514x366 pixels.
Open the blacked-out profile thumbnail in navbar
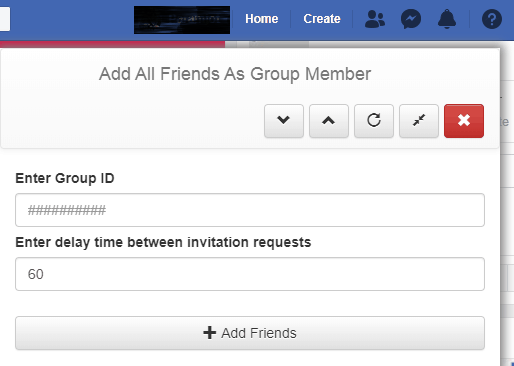pos(182,20)
